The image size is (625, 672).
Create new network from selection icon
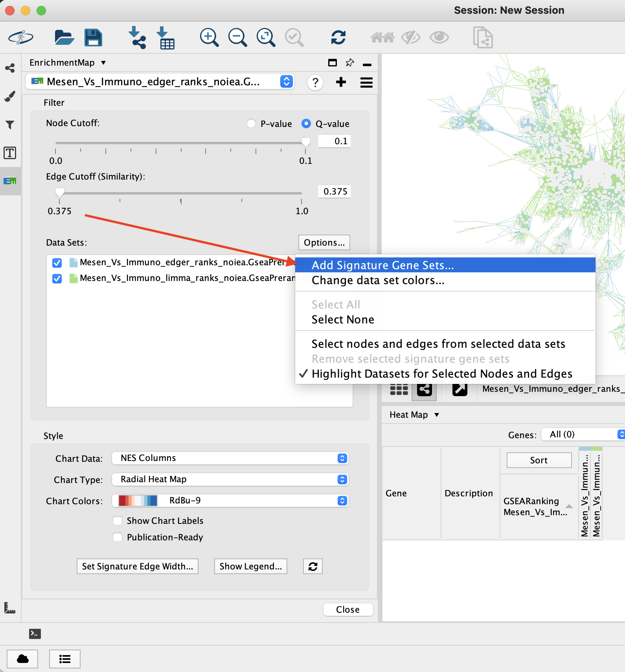pos(483,37)
